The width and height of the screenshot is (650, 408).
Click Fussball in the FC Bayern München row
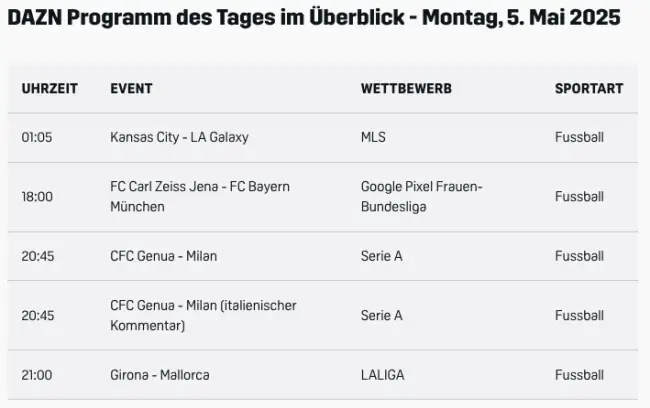[x=579, y=197]
